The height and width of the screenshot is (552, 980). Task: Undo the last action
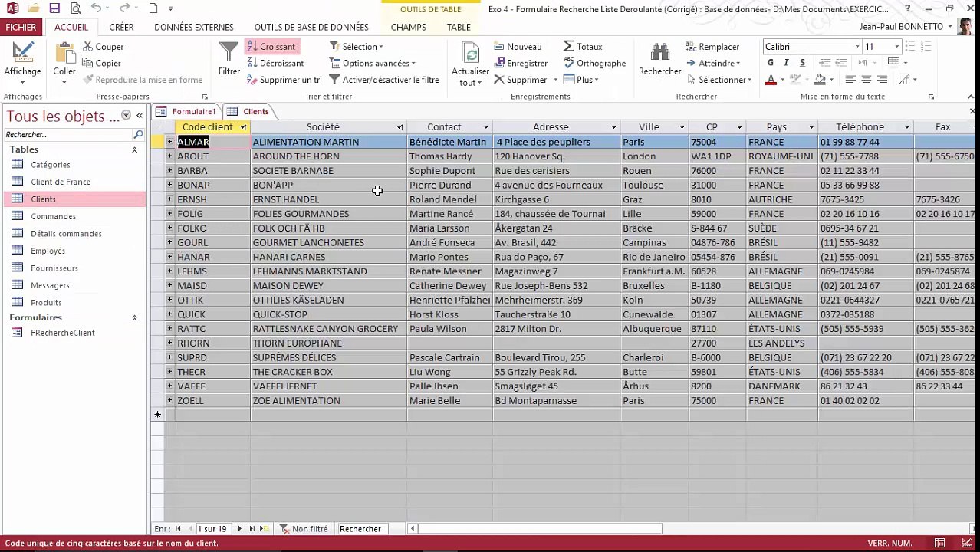tap(96, 8)
